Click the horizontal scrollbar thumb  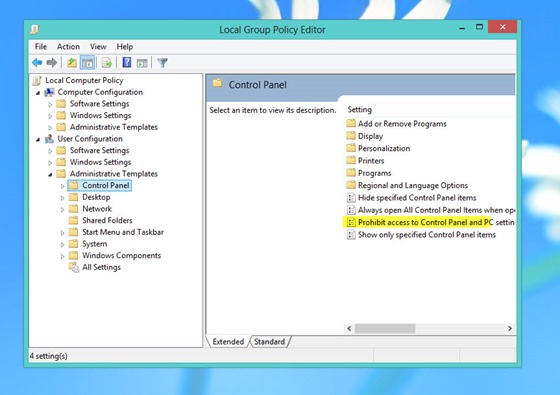coord(385,328)
